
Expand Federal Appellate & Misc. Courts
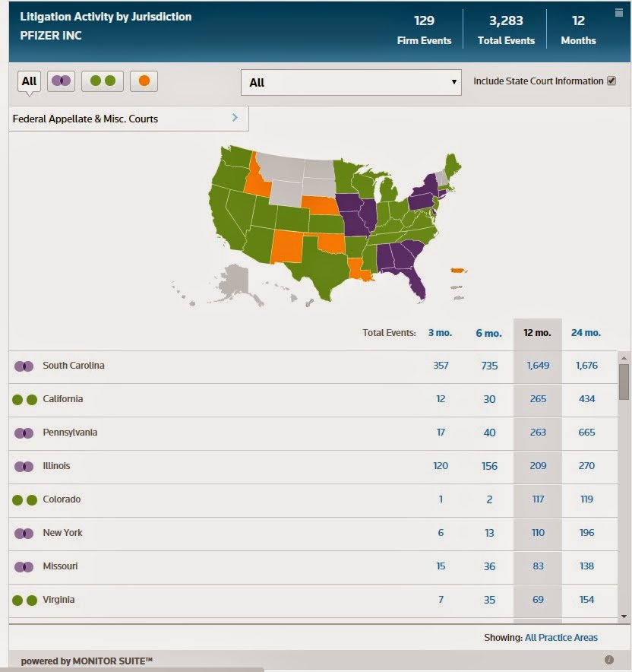pos(128,119)
